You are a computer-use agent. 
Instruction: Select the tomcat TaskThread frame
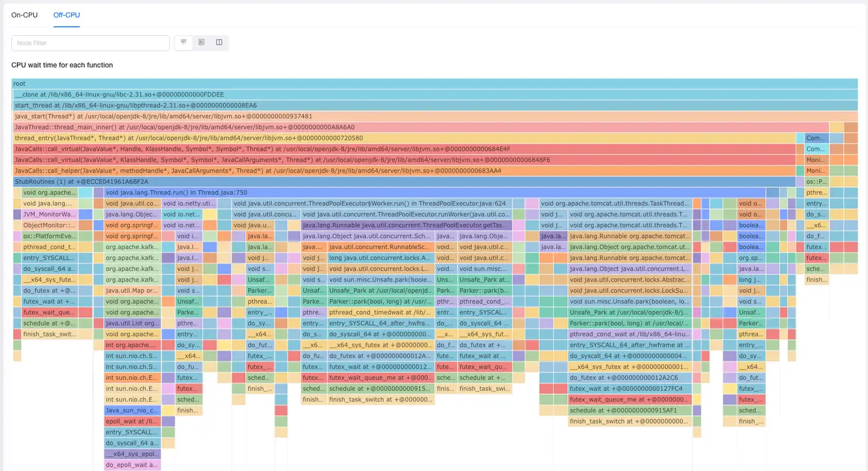615,204
